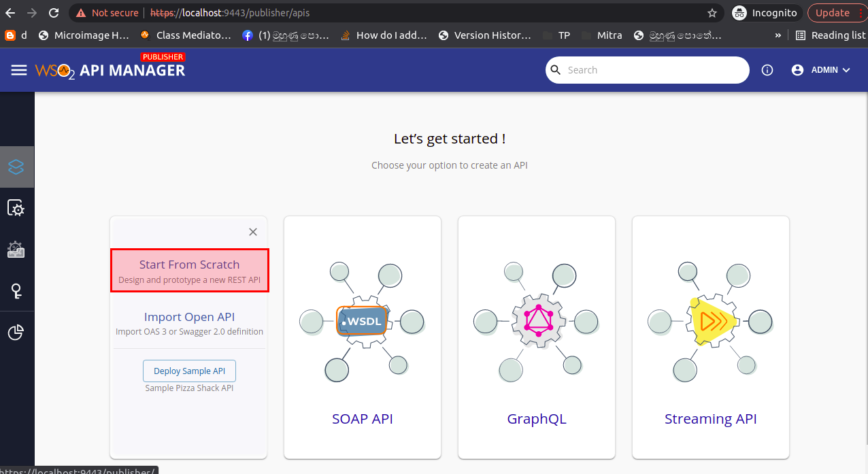
Task: Open the Facebook bookmark
Action: click(286, 35)
